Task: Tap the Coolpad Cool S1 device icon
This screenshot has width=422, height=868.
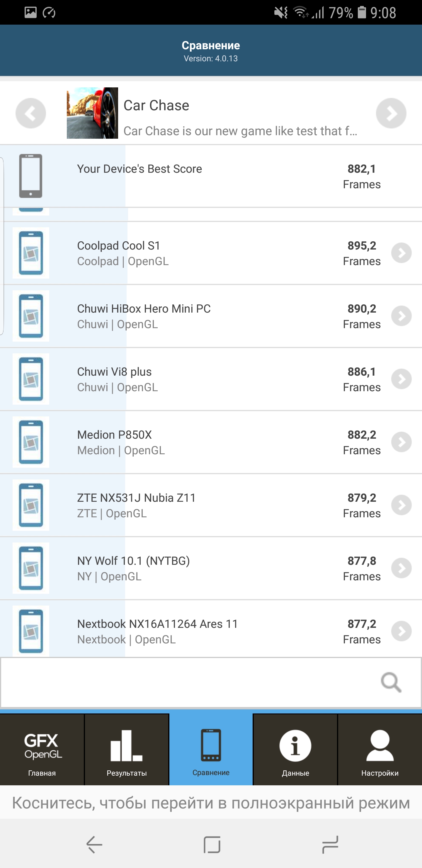Action: click(x=31, y=253)
